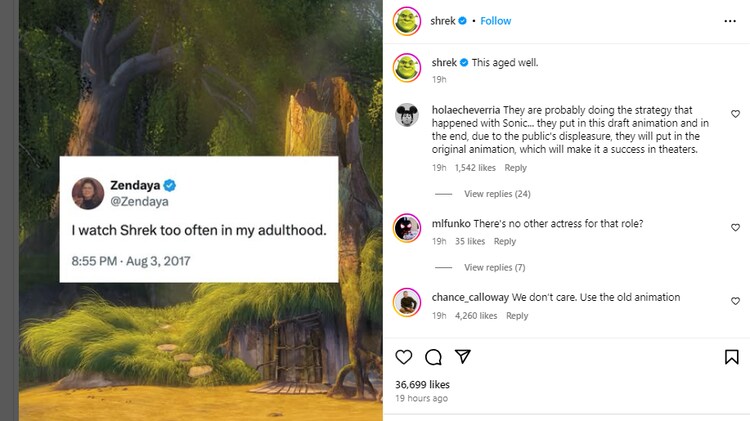Like mlfunko's comment
Screen dimensions: 750x421
pos(735,228)
